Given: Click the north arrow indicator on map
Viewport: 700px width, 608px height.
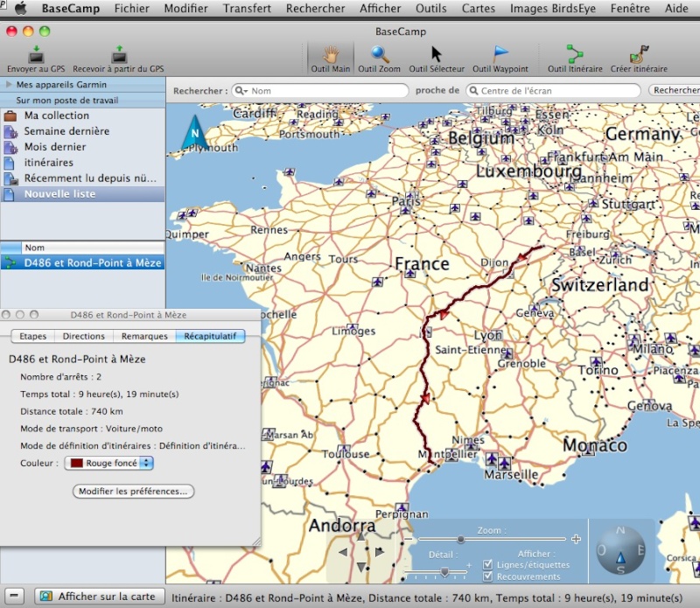Looking at the screenshot, I should (195, 132).
